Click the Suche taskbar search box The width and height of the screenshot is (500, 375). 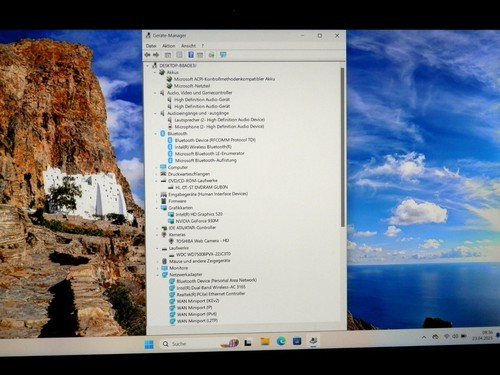(x=190, y=344)
